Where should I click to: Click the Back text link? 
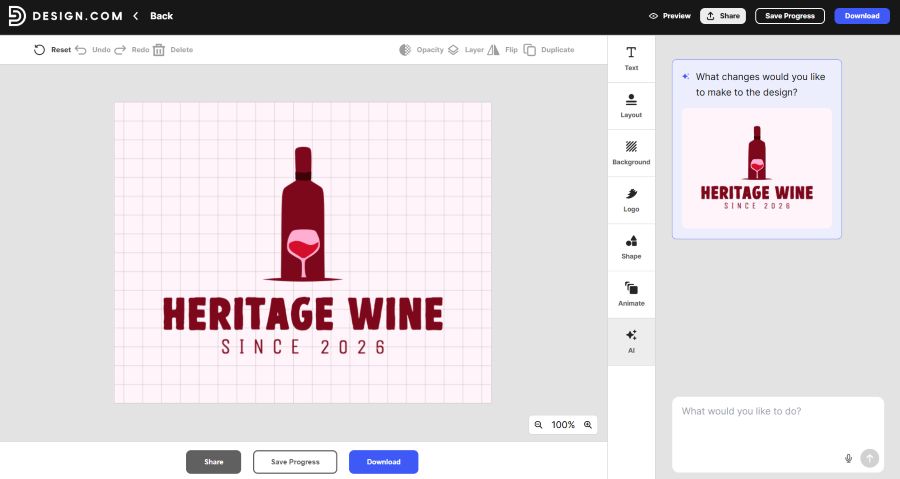click(x=161, y=16)
